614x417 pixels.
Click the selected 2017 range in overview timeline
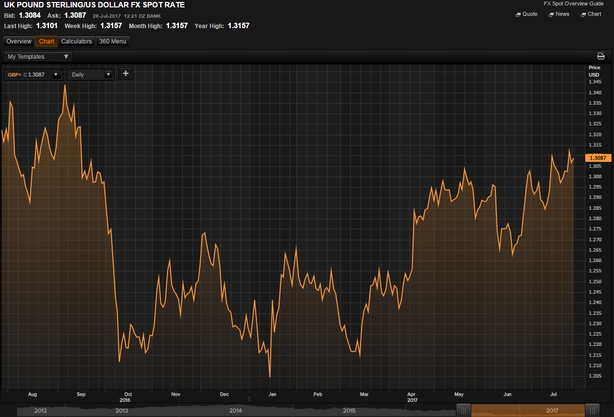(x=528, y=411)
